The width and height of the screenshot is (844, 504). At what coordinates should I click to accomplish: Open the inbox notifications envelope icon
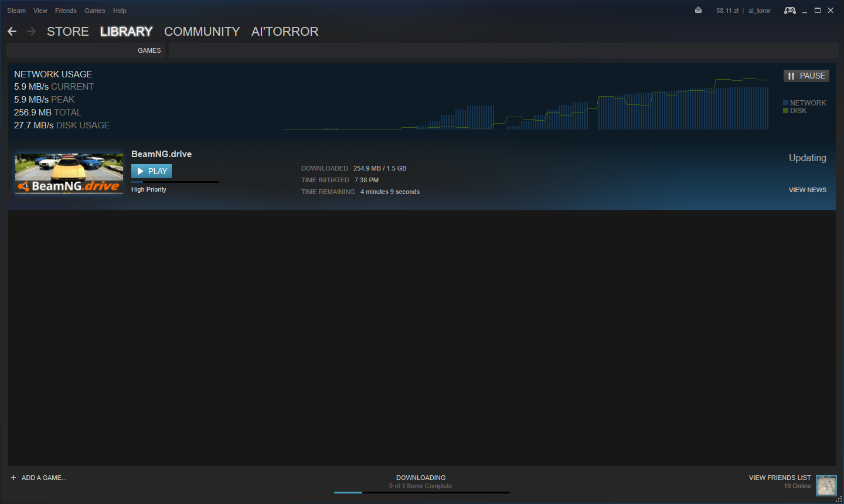click(x=698, y=10)
